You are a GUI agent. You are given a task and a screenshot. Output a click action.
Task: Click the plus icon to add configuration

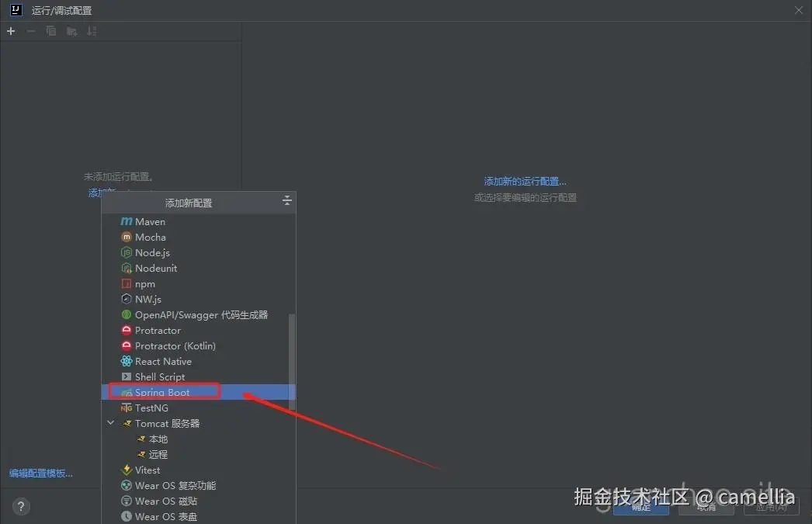click(11, 31)
